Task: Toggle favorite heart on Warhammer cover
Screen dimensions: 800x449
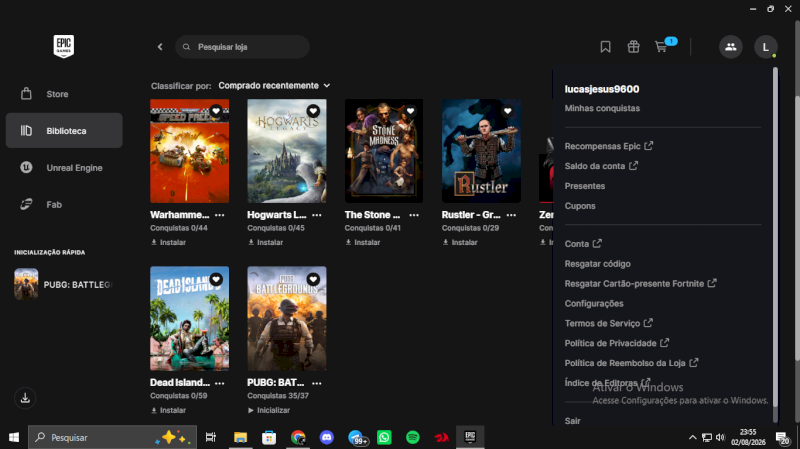Action: (216, 111)
